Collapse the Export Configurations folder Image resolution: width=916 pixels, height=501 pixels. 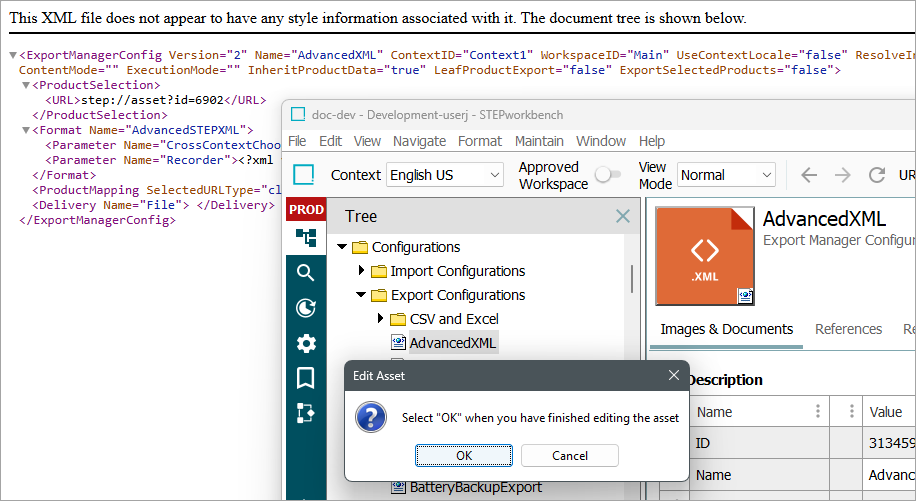tap(362, 295)
